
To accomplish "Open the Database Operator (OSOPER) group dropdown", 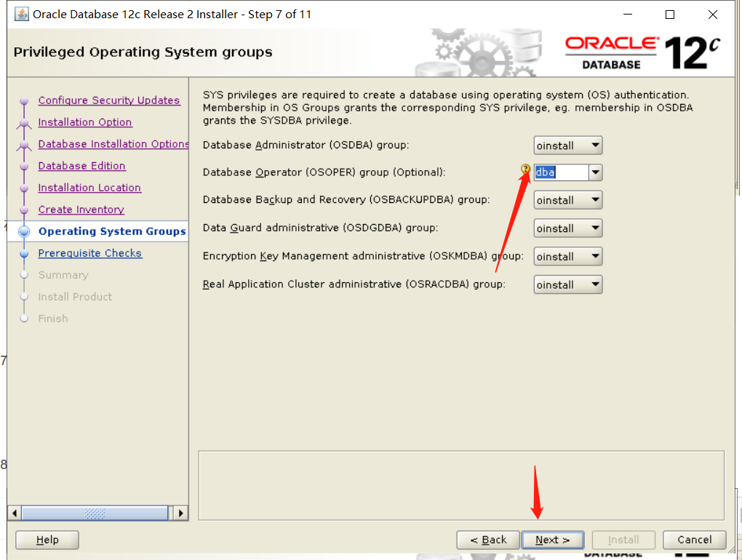I will [x=595, y=172].
